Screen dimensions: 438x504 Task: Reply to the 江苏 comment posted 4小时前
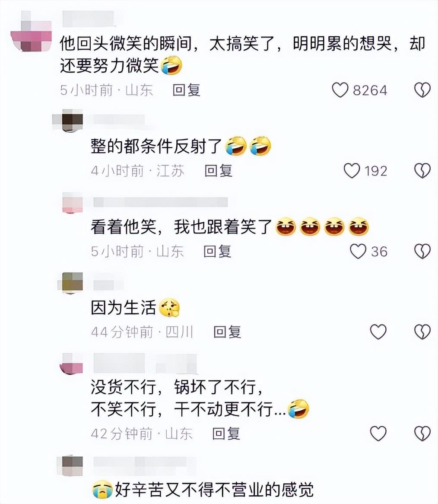click(219, 171)
